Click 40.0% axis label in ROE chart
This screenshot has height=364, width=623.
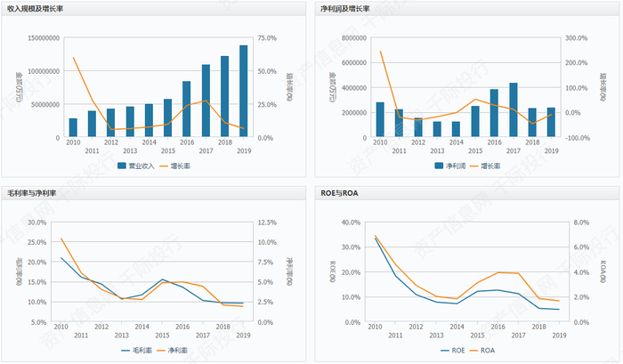pyautogui.click(x=351, y=222)
